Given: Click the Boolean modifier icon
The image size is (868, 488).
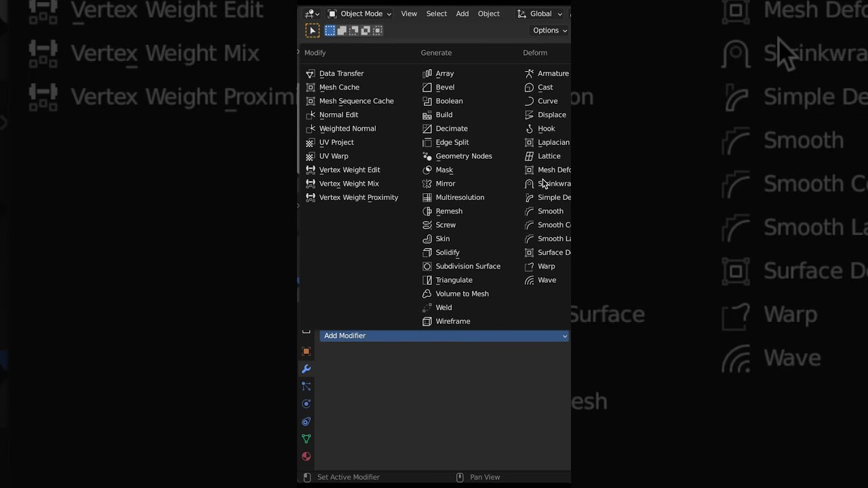Looking at the screenshot, I should pyautogui.click(x=427, y=101).
